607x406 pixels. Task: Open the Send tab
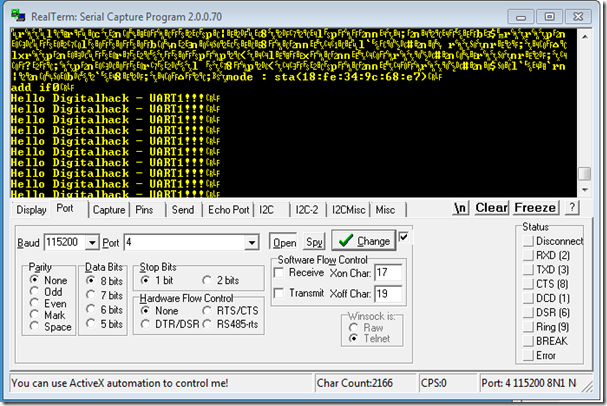(183, 210)
